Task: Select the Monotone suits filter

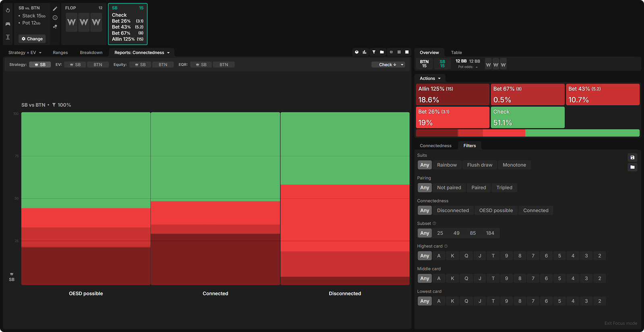Action: [514, 165]
